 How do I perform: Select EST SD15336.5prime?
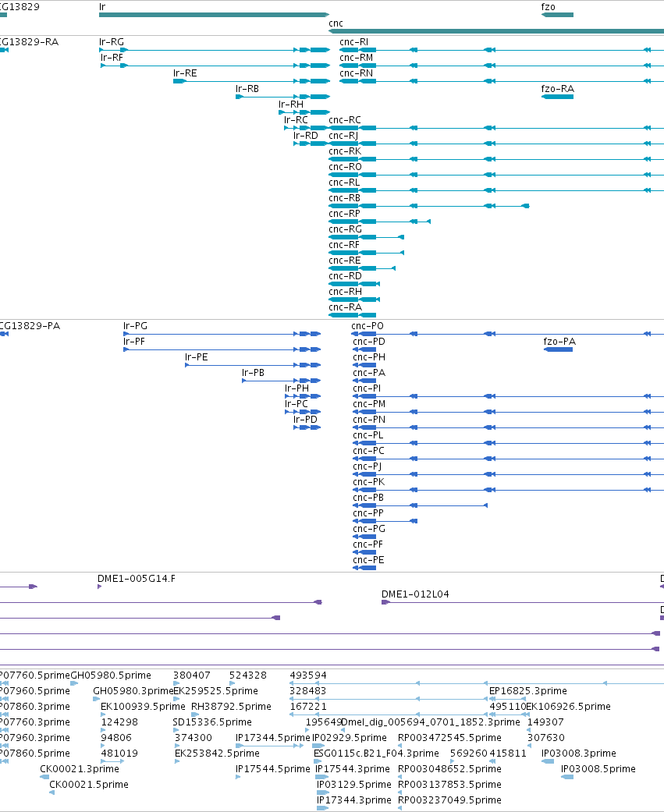click(176, 730)
